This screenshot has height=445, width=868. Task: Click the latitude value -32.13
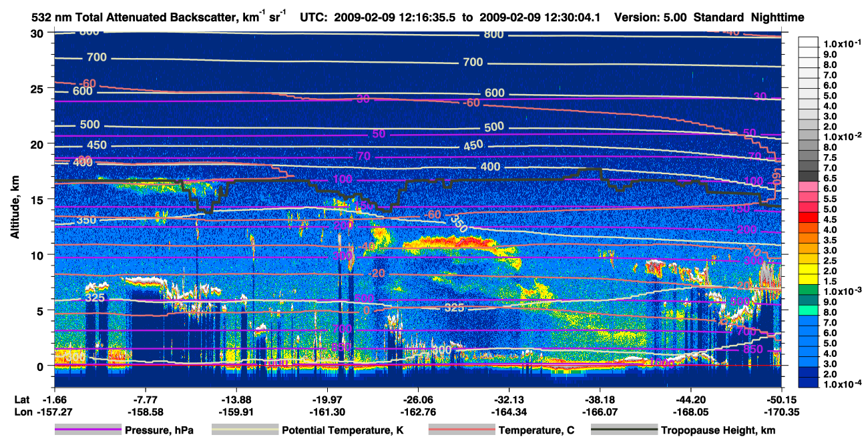509,399
